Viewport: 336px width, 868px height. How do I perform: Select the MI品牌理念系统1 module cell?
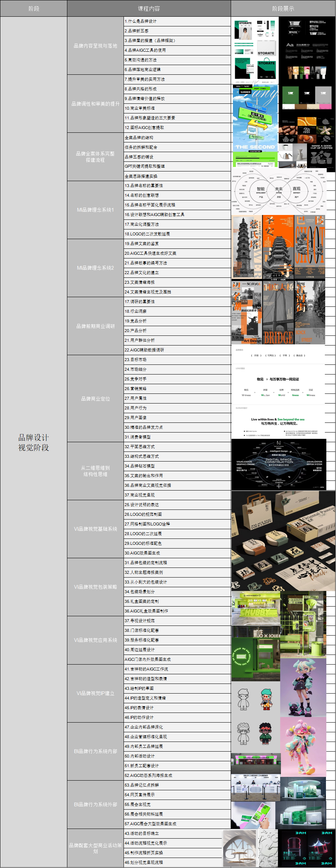(95, 210)
